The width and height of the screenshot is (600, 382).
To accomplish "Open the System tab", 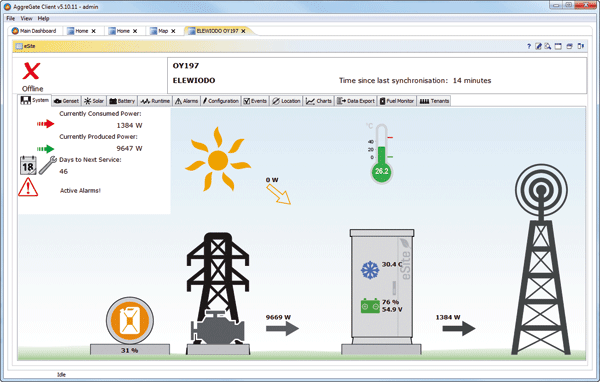I will coord(35,100).
